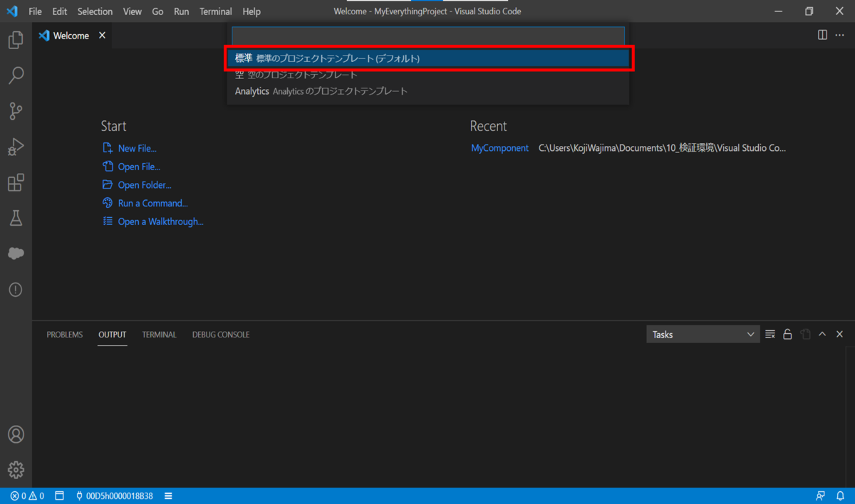Click the Open a Walkthrough... link
This screenshot has width=855, height=504.
[x=161, y=221]
